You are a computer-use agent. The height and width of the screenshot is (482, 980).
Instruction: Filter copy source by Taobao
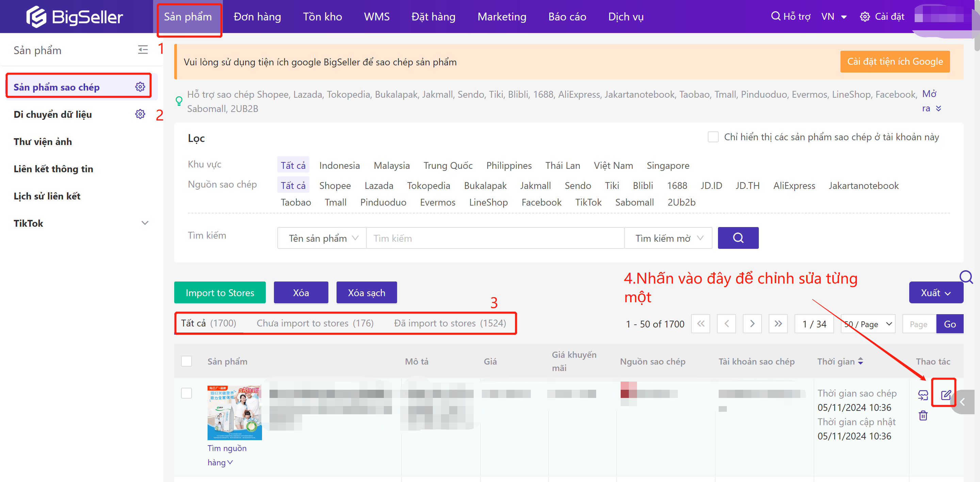click(296, 203)
